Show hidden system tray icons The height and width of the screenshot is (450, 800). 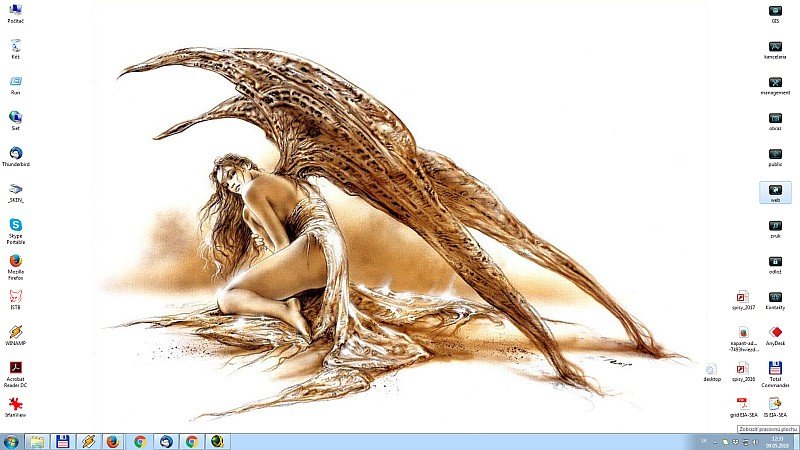pos(715,442)
